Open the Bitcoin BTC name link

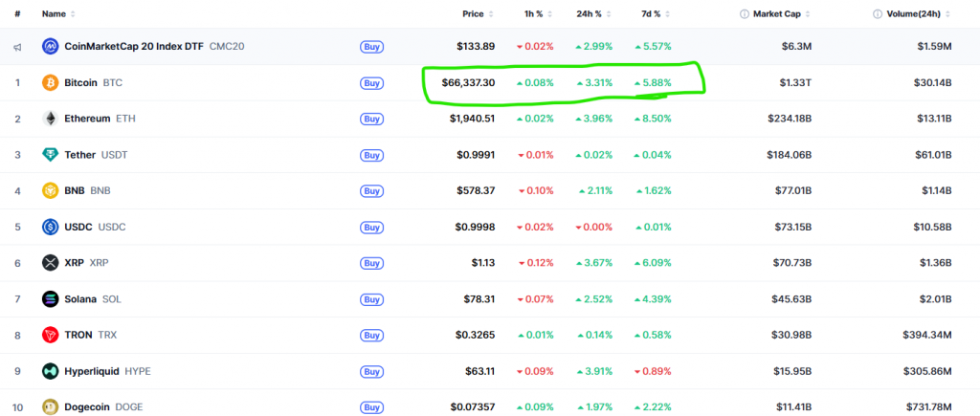[93, 82]
